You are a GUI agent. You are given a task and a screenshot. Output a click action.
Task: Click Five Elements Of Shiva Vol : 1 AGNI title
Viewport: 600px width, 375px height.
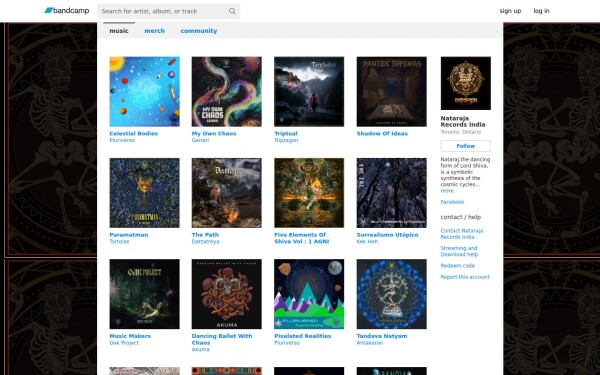(302, 238)
